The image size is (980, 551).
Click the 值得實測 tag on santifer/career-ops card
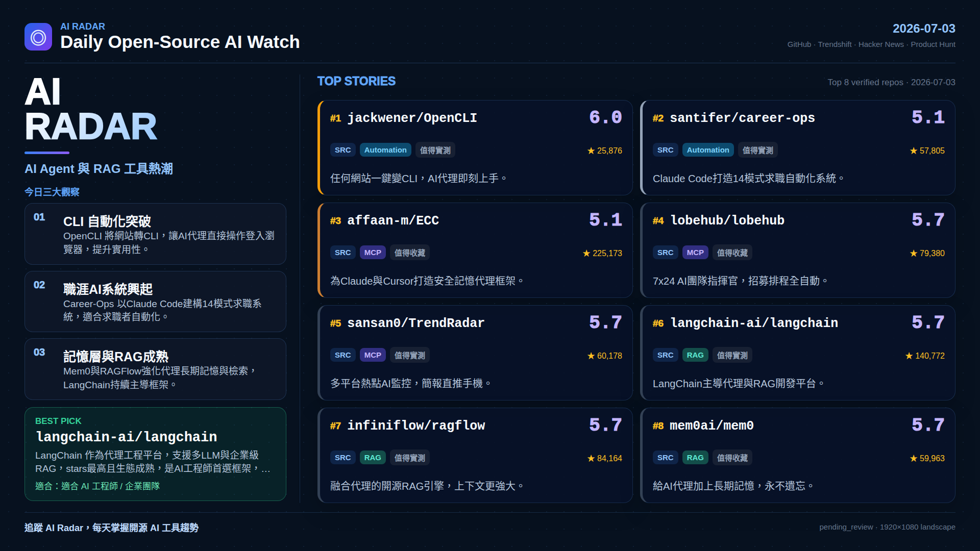pyautogui.click(x=758, y=150)
